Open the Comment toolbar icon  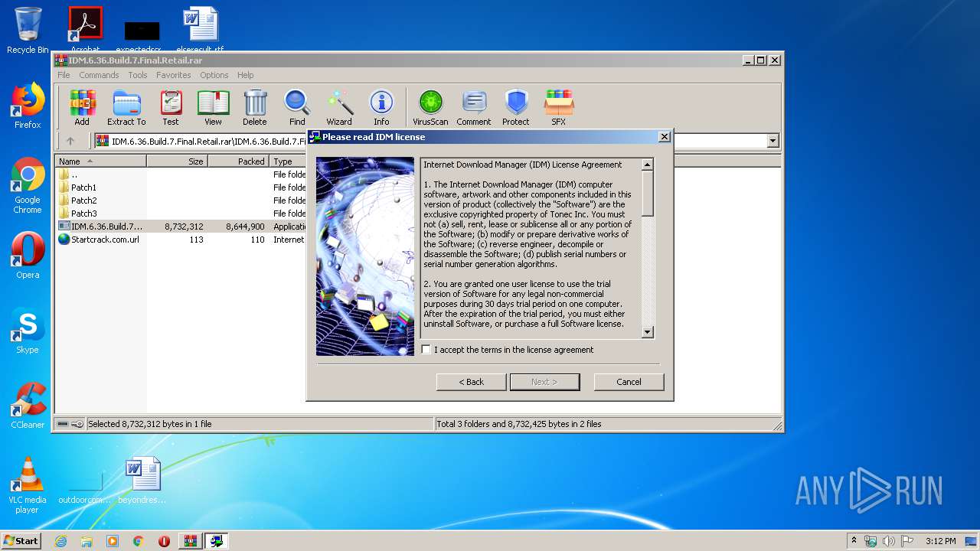pyautogui.click(x=474, y=108)
